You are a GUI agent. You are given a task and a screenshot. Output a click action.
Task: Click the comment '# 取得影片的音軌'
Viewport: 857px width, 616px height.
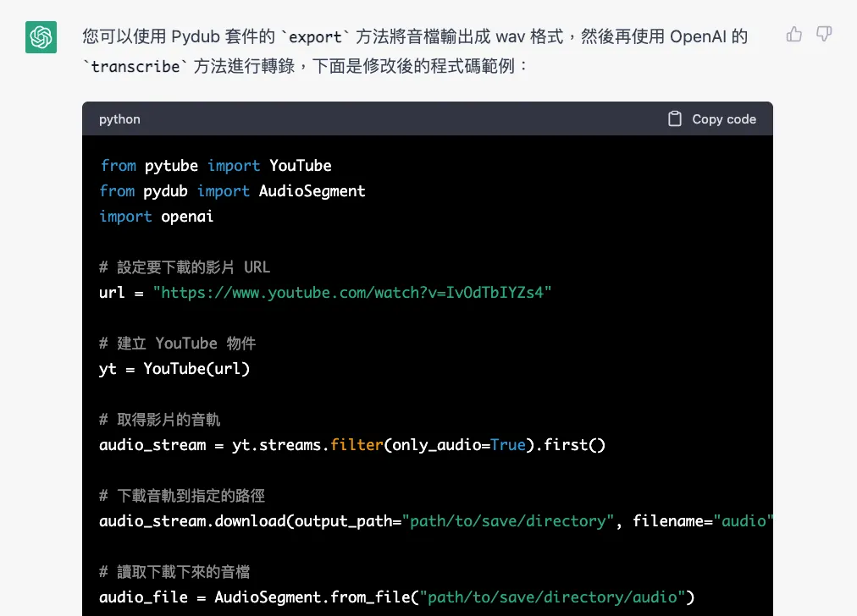click(159, 420)
